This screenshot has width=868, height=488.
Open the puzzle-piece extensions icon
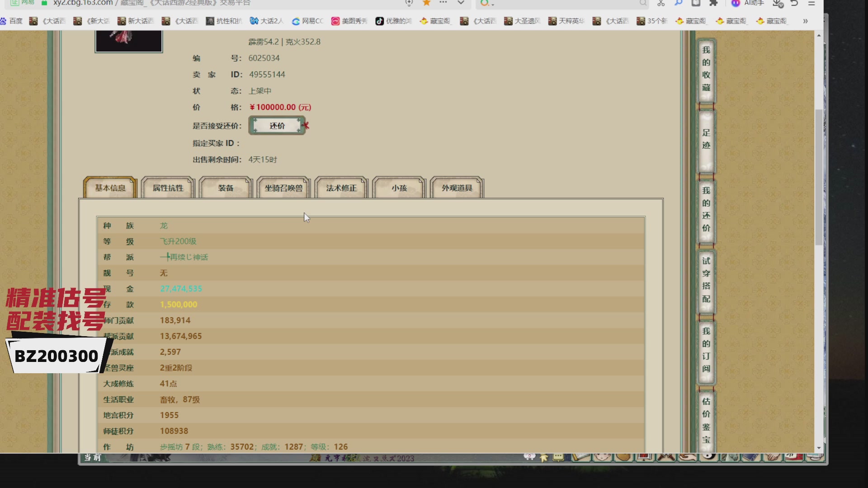[x=713, y=3]
